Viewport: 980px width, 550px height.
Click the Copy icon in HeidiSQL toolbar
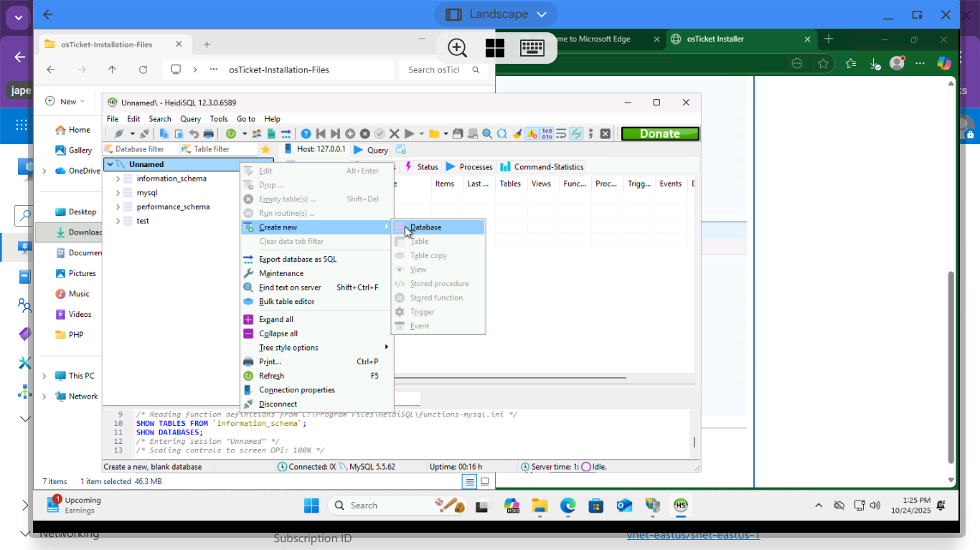[x=164, y=133]
